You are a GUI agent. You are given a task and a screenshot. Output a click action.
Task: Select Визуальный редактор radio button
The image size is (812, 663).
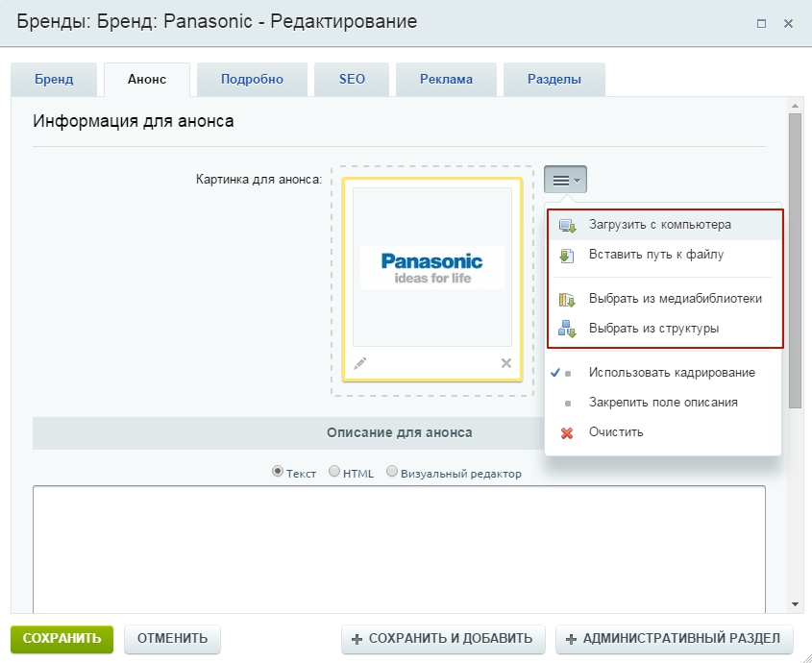392,472
